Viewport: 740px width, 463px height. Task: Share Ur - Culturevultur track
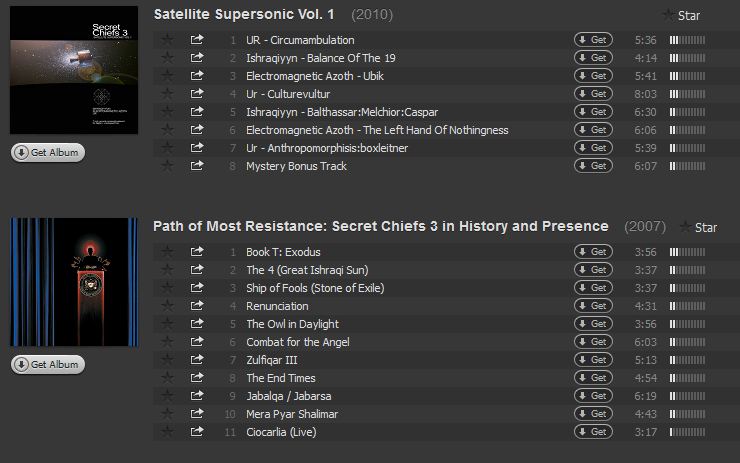(x=197, y=94)
